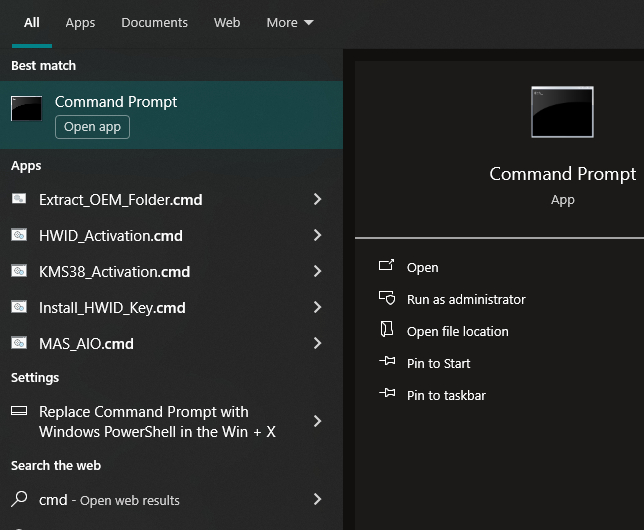
Task: Click the Run as administrator shield icon
Action: (387, 297)
